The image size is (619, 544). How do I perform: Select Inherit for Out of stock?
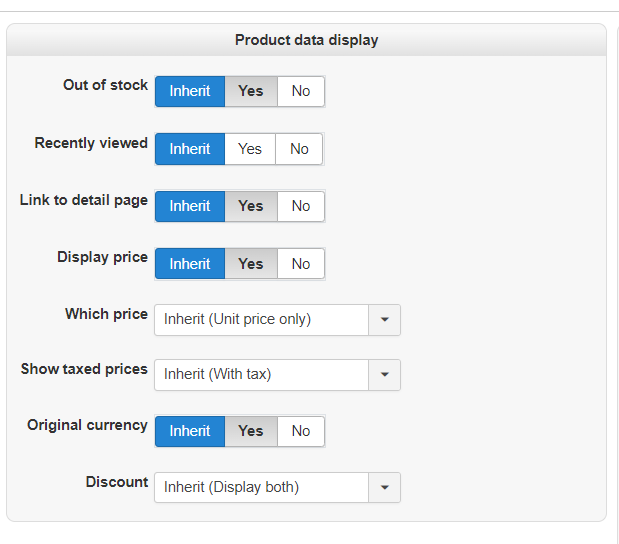pos(190,91)
